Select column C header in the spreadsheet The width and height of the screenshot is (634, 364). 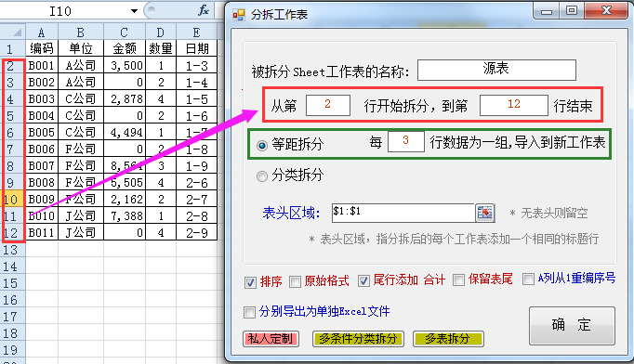point(125,32)
